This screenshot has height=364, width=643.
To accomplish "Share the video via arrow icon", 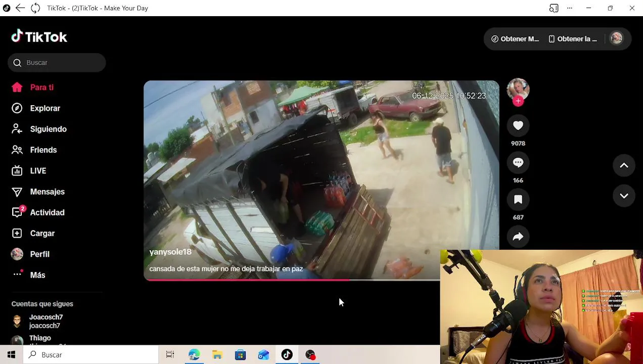I will [x=518, y=237].
